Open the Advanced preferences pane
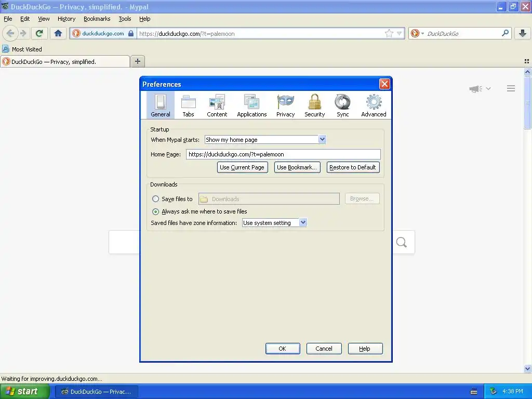532x399 pixels. tap(374, 105)
